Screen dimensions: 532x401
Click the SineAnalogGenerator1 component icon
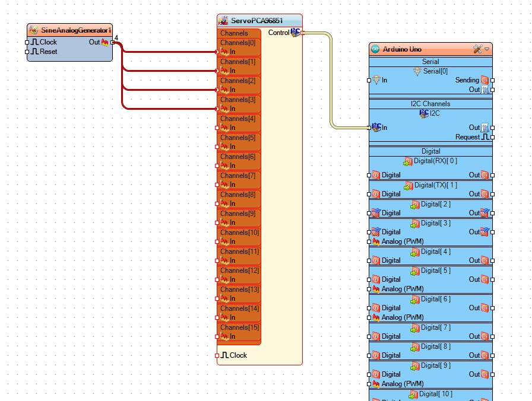pyautogui.click(x=33, y=30)
